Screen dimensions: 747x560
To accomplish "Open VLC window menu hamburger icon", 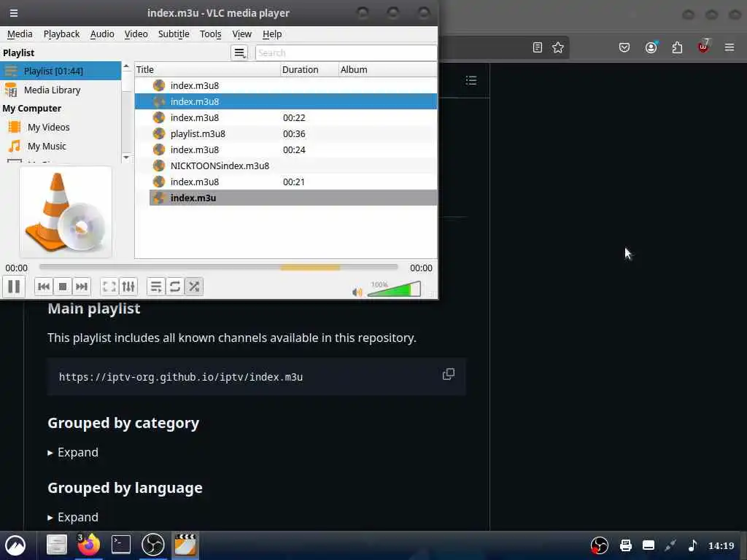I will click(x=14, y=13).
